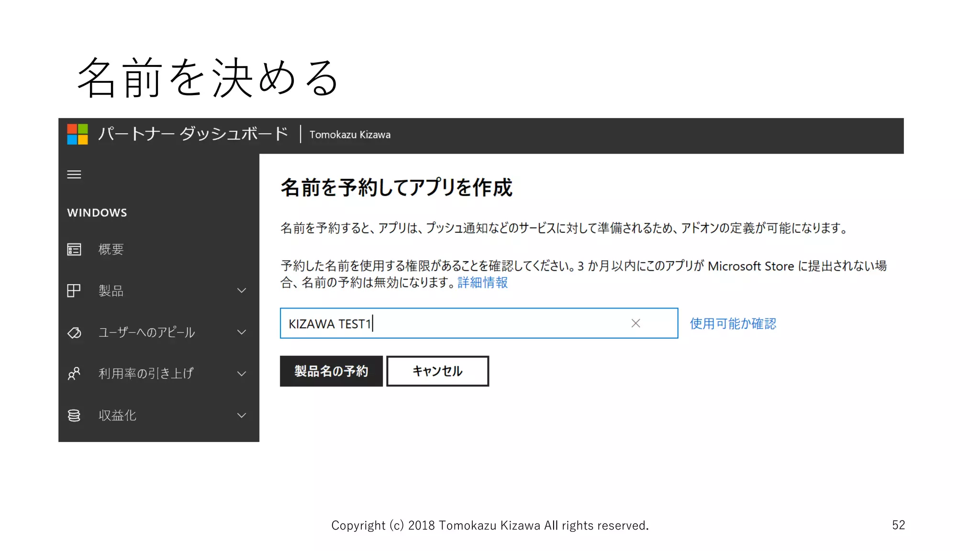This screenshot has height=551, width=980.
Task: Click the キャンセル button
Action: click(437, 371)
